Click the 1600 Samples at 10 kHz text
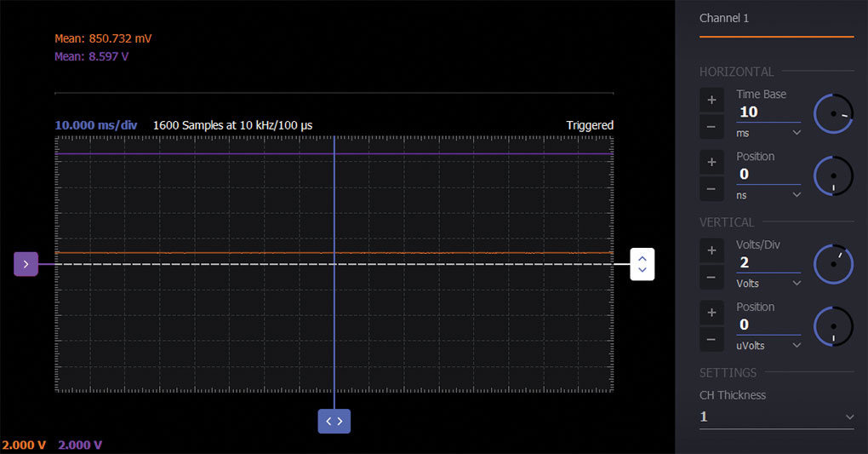This screenshot has height=454, width=868. click(x=232, y=125)
